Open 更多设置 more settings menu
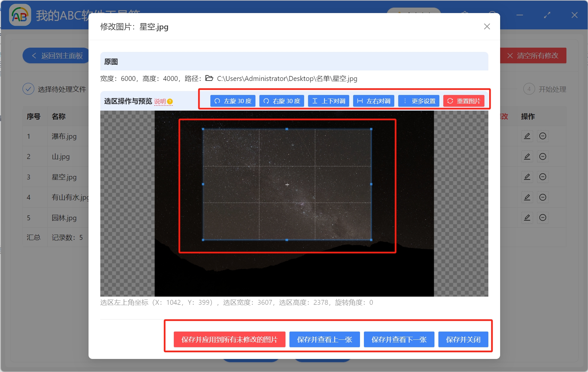 pyautogui.click(x=419, y=101)
